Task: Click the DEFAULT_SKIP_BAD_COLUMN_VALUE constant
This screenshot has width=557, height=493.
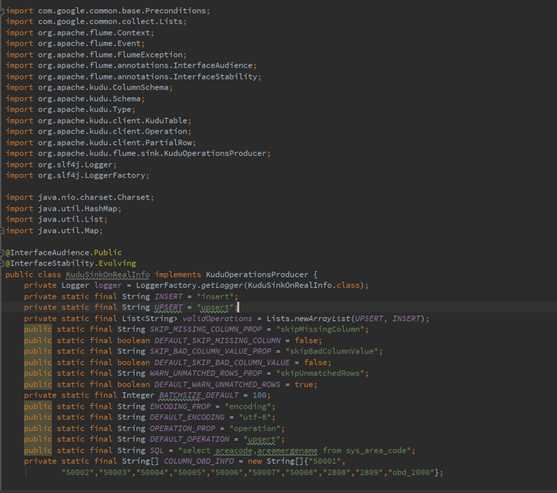Action: tap(222, 363)
